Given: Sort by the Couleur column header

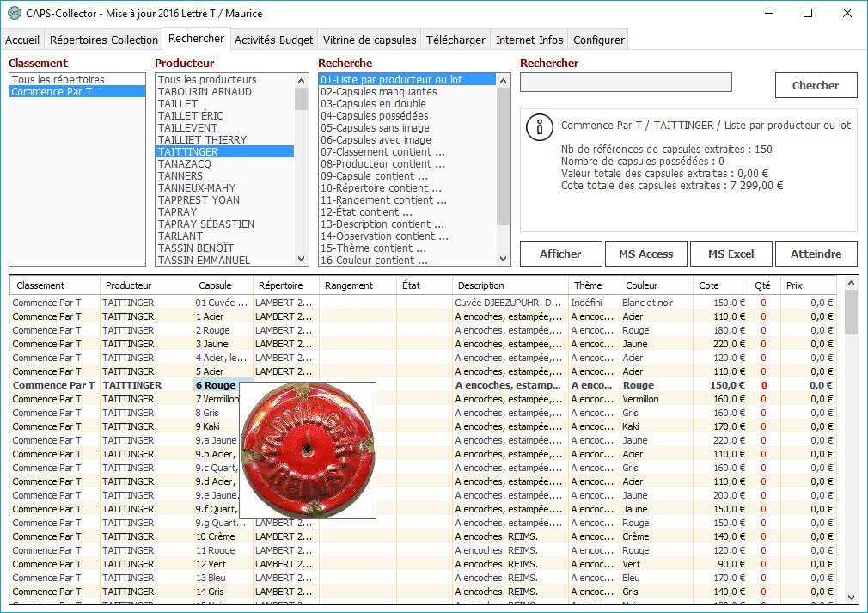Looking at the screenshot, I should point(656,285).
